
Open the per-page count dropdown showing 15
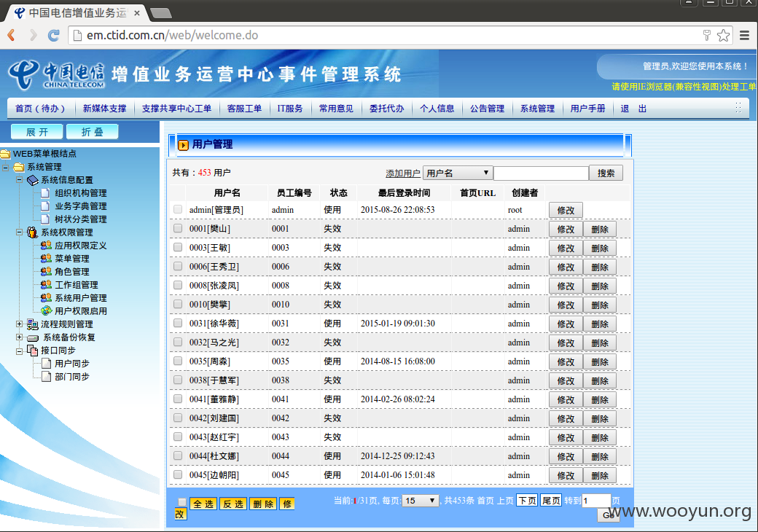(x=420, y=501)
